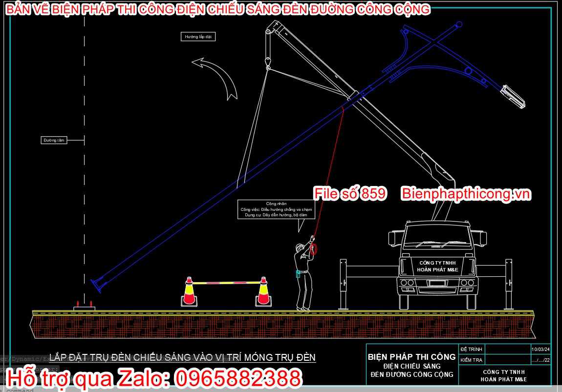Select 'CÔNG TY TNHH HOÀN PHÁT M&E' in title block
Screen dimensions: 562x392
pos(503,375)
